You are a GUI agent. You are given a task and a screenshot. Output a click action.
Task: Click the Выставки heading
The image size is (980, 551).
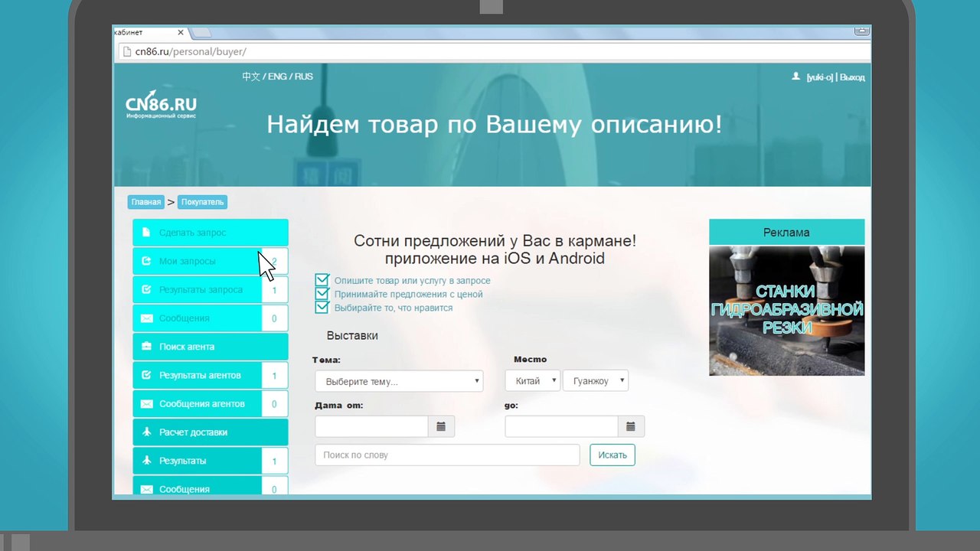pyautogui.click(x=352, y=335)
